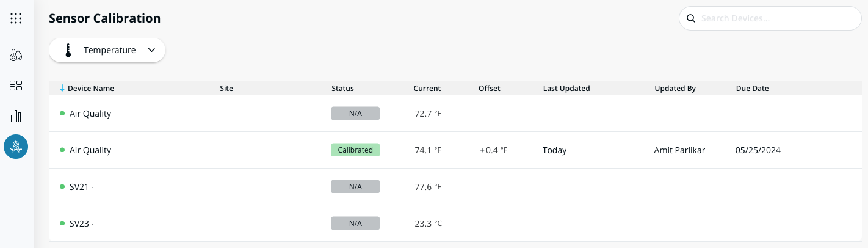Click the N/A status badge for SV23
868x248 pixels.
(x=355, y=224)
